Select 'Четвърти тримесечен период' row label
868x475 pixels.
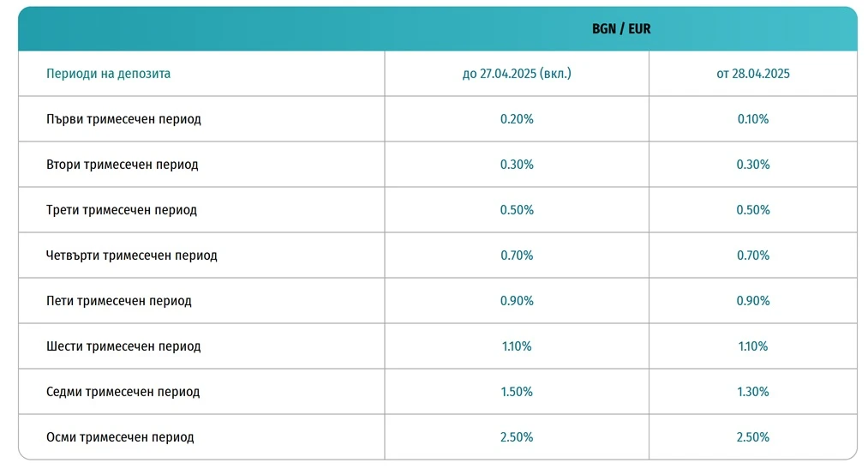(132, 256)
